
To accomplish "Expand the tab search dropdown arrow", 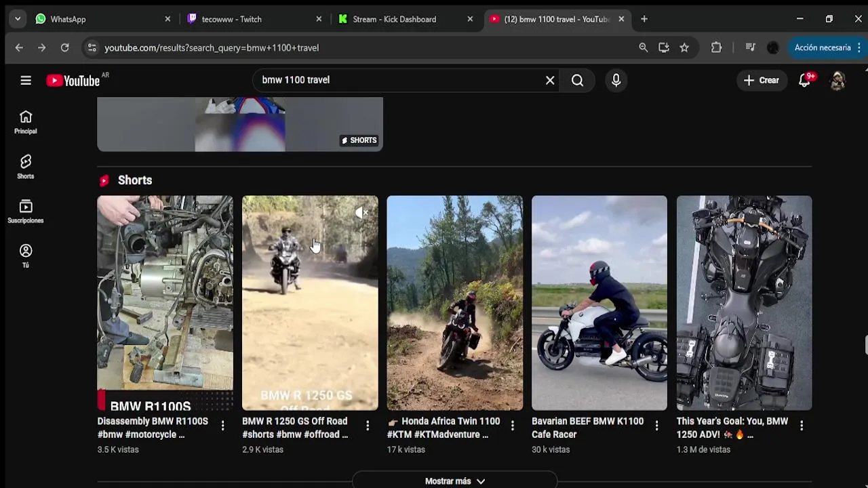I will tap(18, 19).
